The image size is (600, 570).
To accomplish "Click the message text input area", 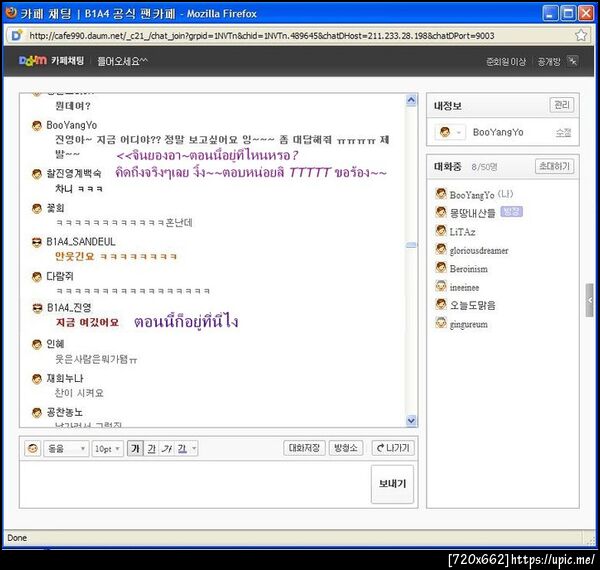I will tap(195, 484).
